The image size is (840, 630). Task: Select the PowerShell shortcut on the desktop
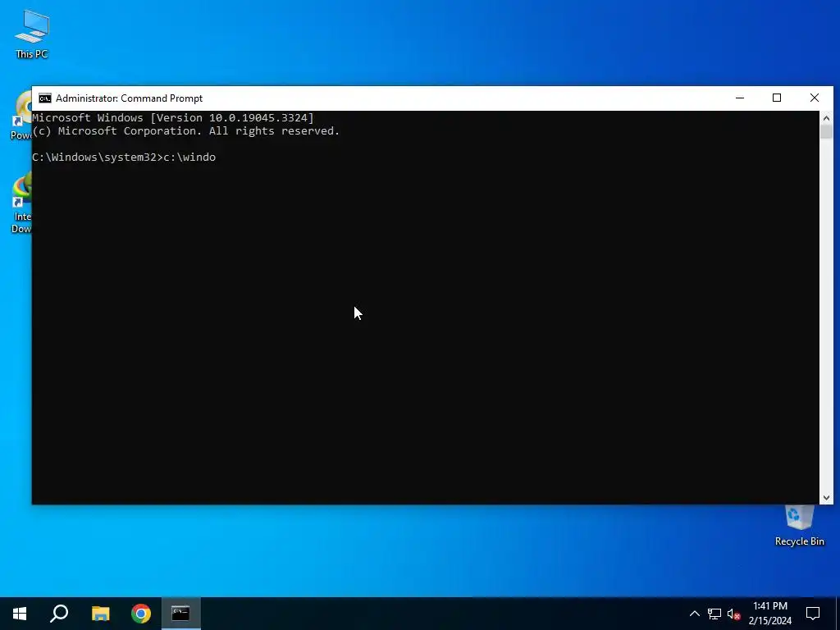point(21,115)
